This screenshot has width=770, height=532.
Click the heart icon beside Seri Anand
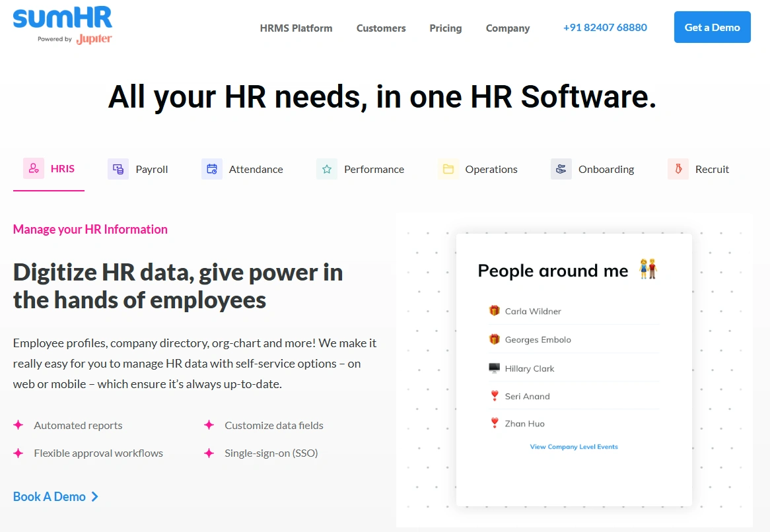(x=495, y=395)
